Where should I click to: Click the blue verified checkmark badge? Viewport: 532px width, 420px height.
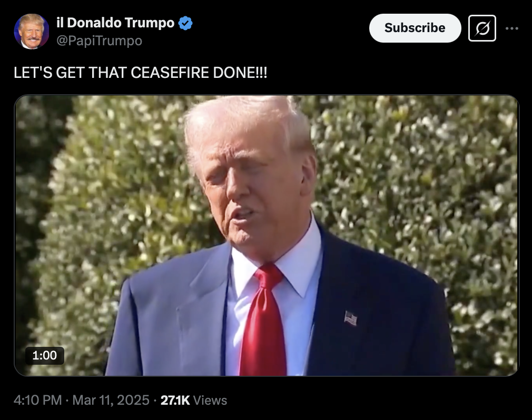pyautogui.click(x=185, y=23)
